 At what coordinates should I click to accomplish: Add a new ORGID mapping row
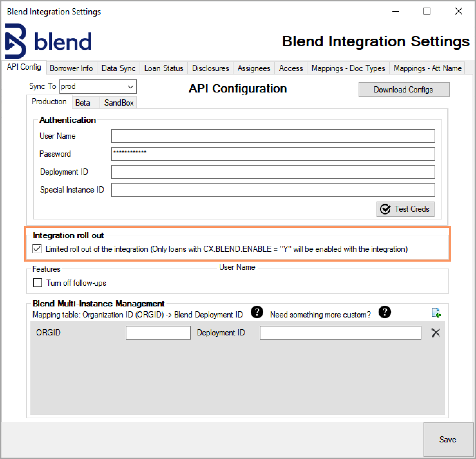(436, 313)
